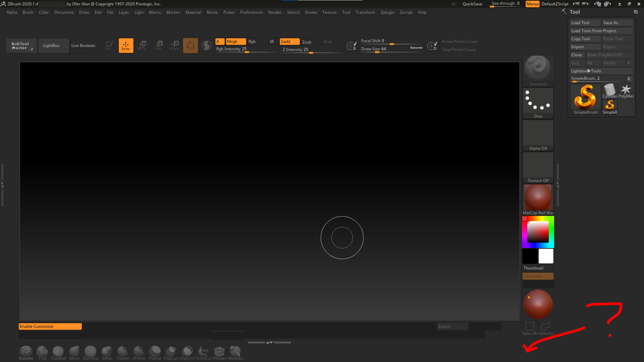The image size is (644, 362).
Task: Toggle Dynamic draw size
Action: tap(416, 48)
